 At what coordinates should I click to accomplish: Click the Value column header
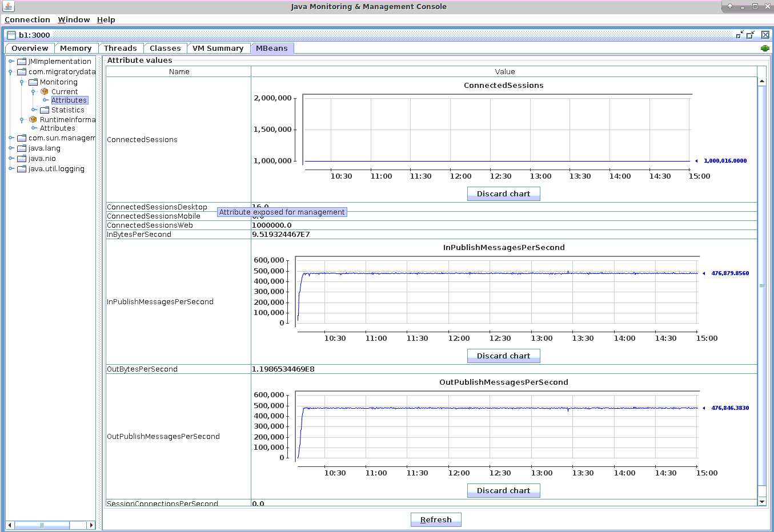click(504, 72)
